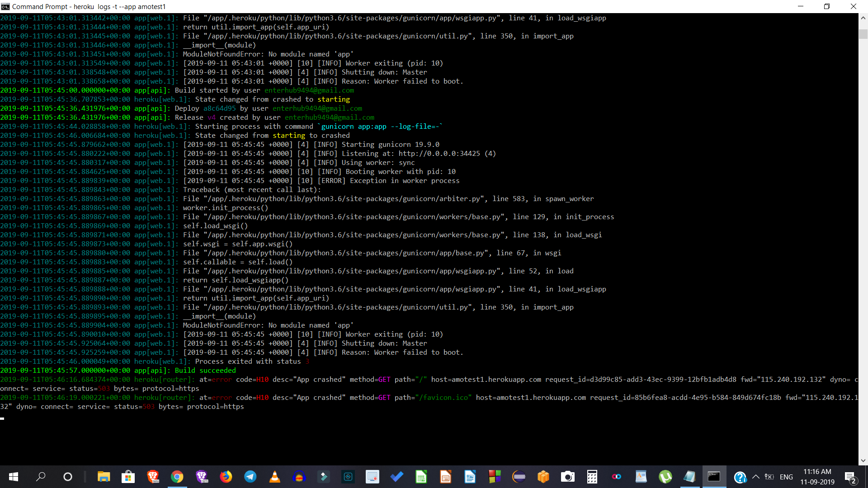868x488 pixels.
Task: Open Eclipse IDE from taskbar
Action: pos(519,477)
